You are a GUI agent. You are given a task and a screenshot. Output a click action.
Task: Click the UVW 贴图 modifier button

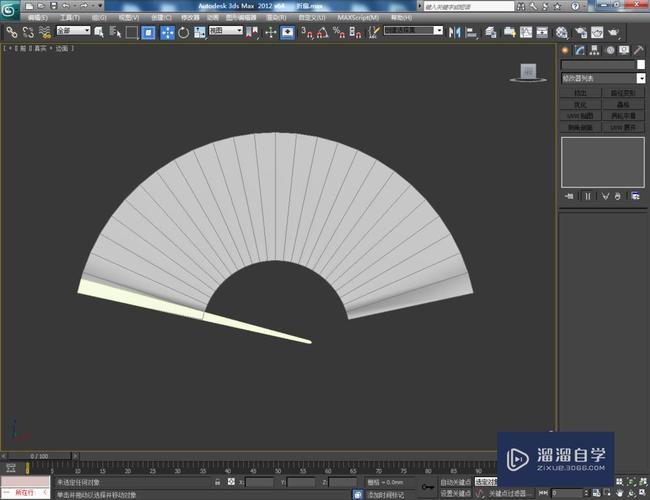point(580,116)
